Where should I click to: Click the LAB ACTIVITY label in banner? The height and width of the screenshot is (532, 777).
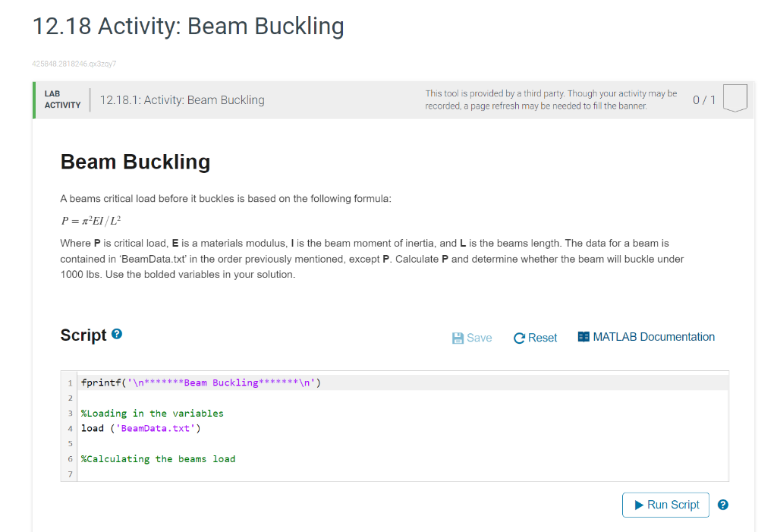pos(62,99)
